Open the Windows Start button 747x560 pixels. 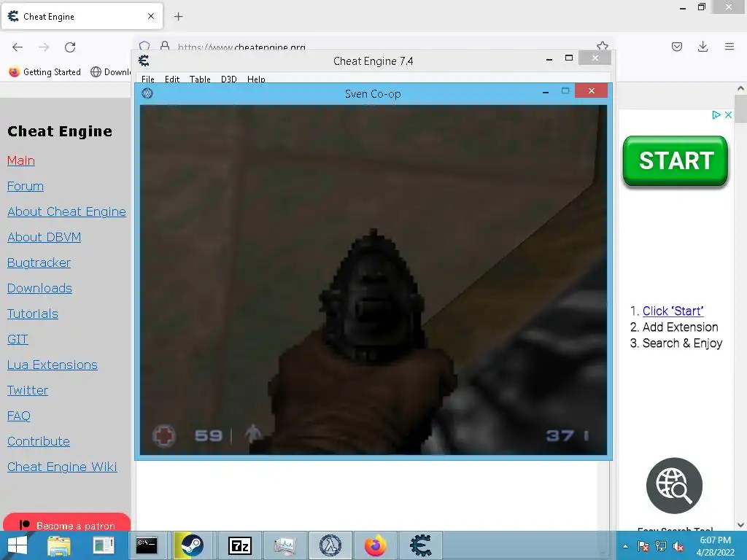coord(18,545)
